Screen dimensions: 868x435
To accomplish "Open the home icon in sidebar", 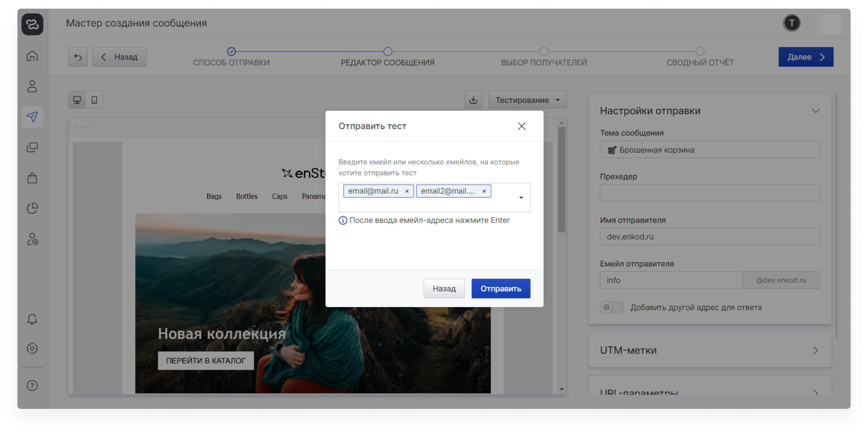I will pos(32,56).
